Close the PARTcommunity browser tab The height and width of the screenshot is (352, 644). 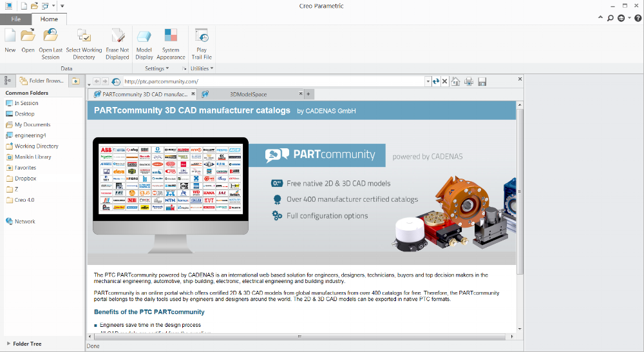[x=193, y=93]
